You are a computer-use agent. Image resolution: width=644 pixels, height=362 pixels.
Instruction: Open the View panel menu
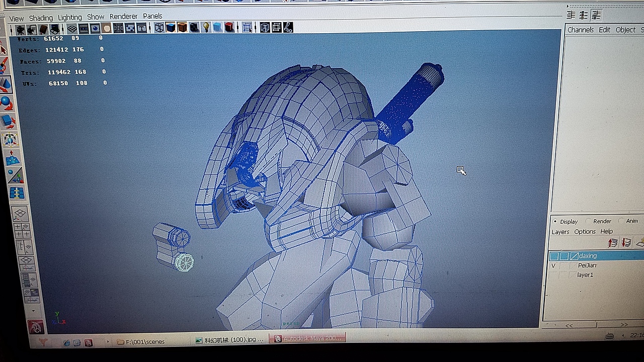(x=16, y=19)
